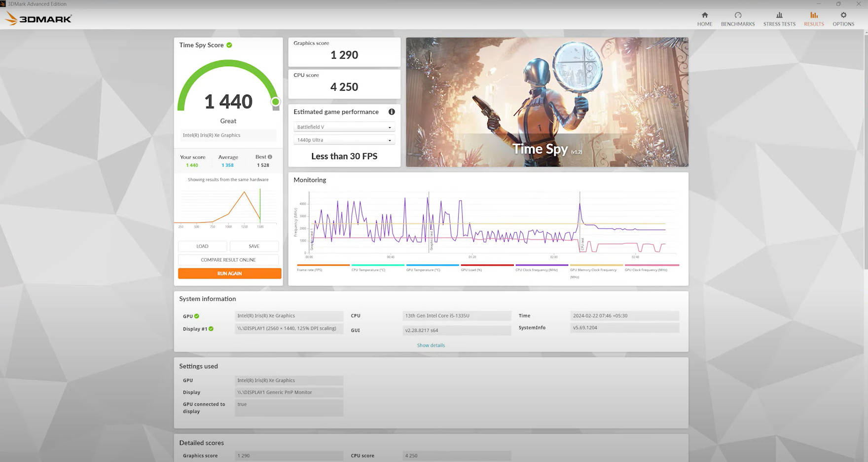Go to HOME tab label
The height and width of the screenshot is (462, 868).
(705, 24)
